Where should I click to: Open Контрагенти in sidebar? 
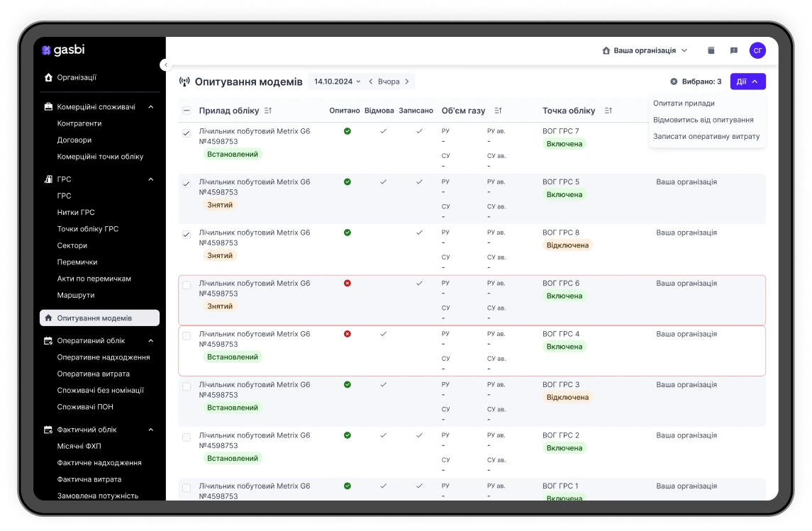(79, 123)
